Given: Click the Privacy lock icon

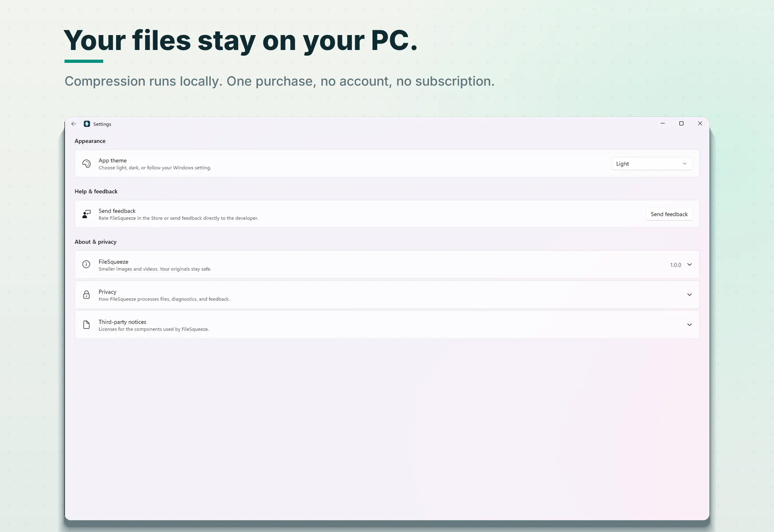Looking at the screenshot, I should 86,295.
